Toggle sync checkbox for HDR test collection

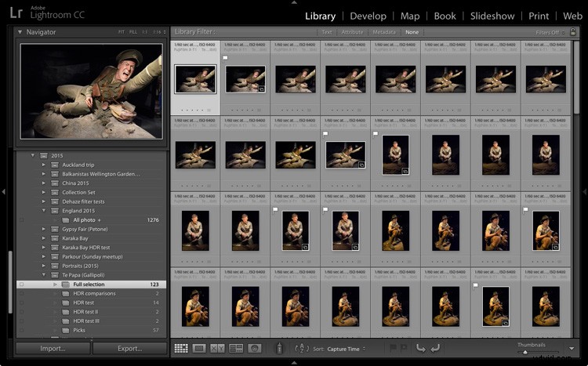pos(21,303)
